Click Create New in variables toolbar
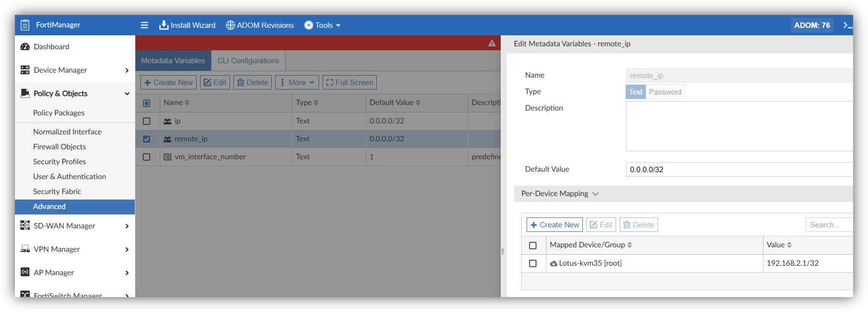The width and height of the screenshot is (868, 312). pos(168,83)
